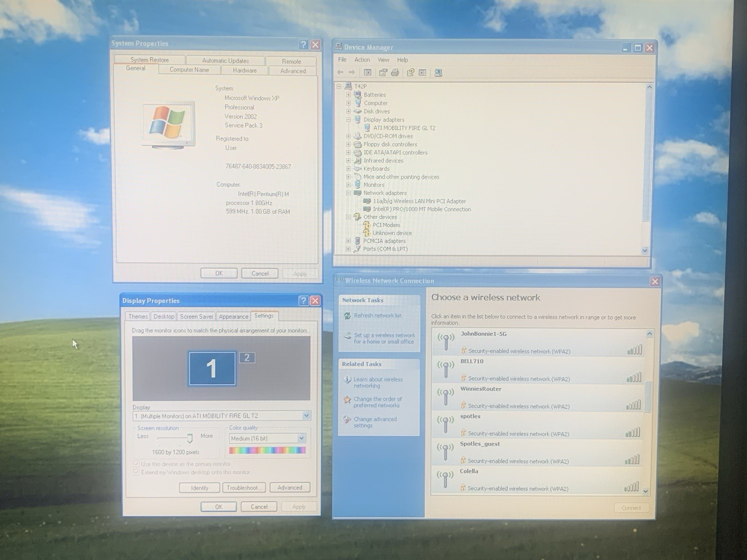This screenshot has width=747, height=560.
Task: Click the Learn about wireless networking icon
Action: point(347,380)
